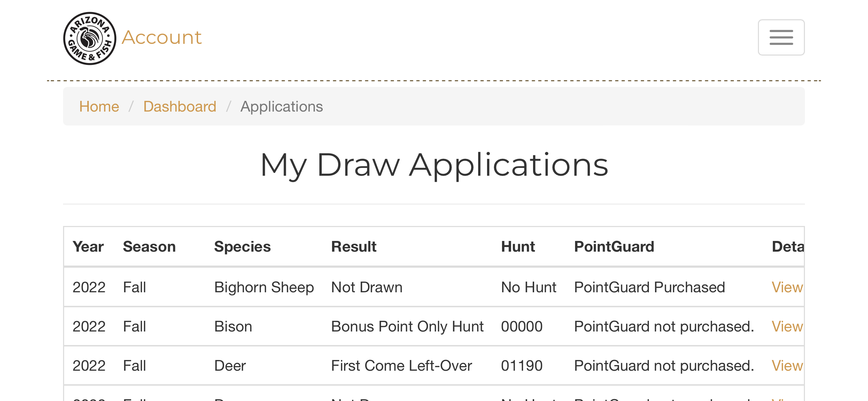Click the PointGuard column header

point(614,247)
